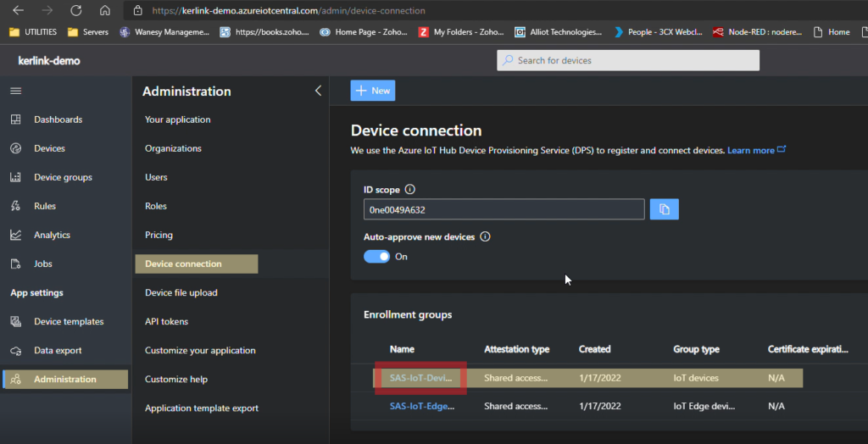Screen dimensions: 868x444
Task: Click the Search for devices field
Action: click(x=627, y=60)
